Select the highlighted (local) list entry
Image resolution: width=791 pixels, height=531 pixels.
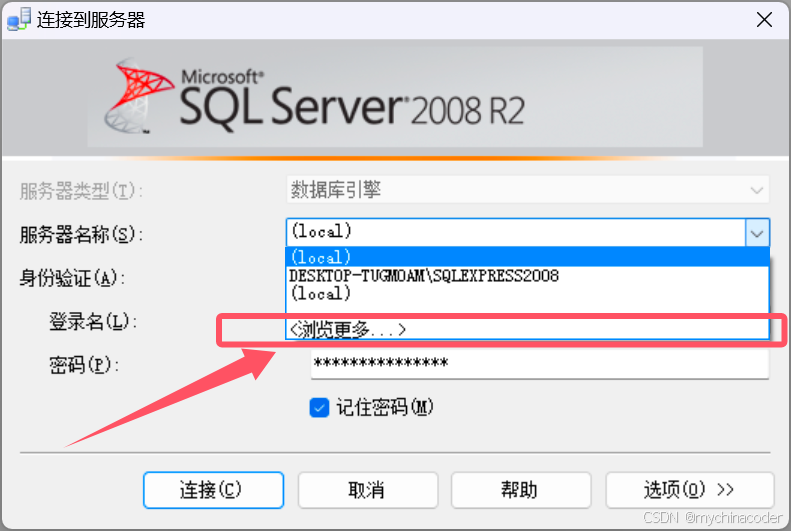(527, 257)
